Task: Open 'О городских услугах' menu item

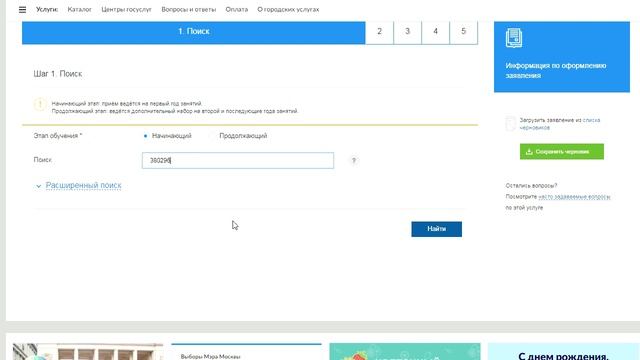Action: pos(288,9)
